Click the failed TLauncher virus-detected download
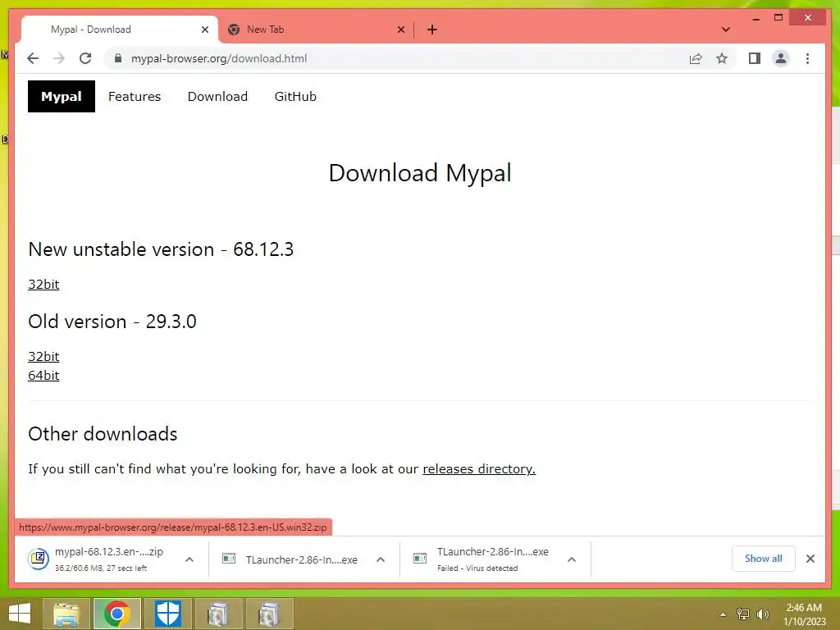Image resolution: width=840 pixels, height=630 pixels. [x=481, y=559]
